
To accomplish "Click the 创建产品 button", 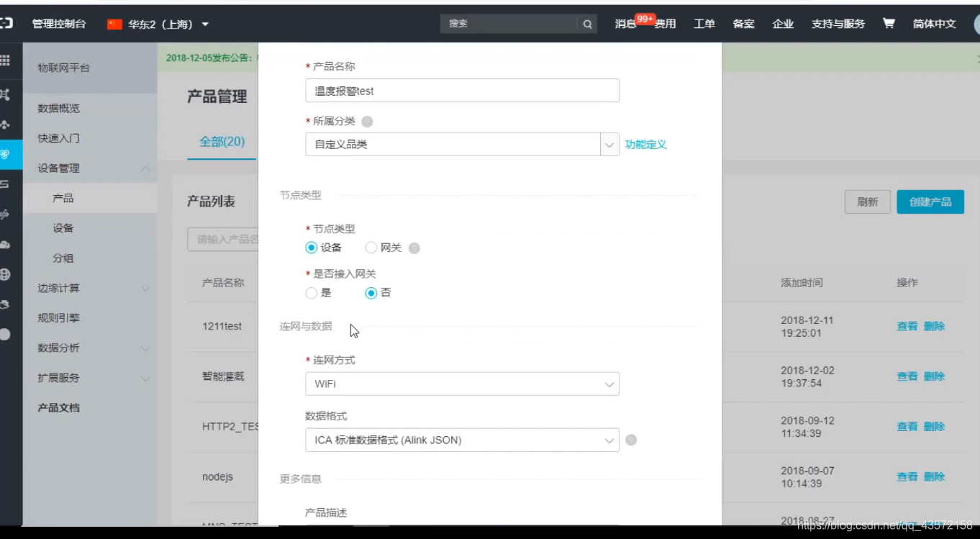I will click(x=930, y=202).
